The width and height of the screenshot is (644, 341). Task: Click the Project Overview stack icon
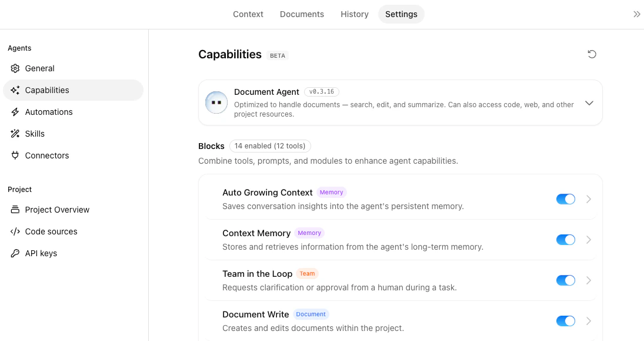click(15, 210)
